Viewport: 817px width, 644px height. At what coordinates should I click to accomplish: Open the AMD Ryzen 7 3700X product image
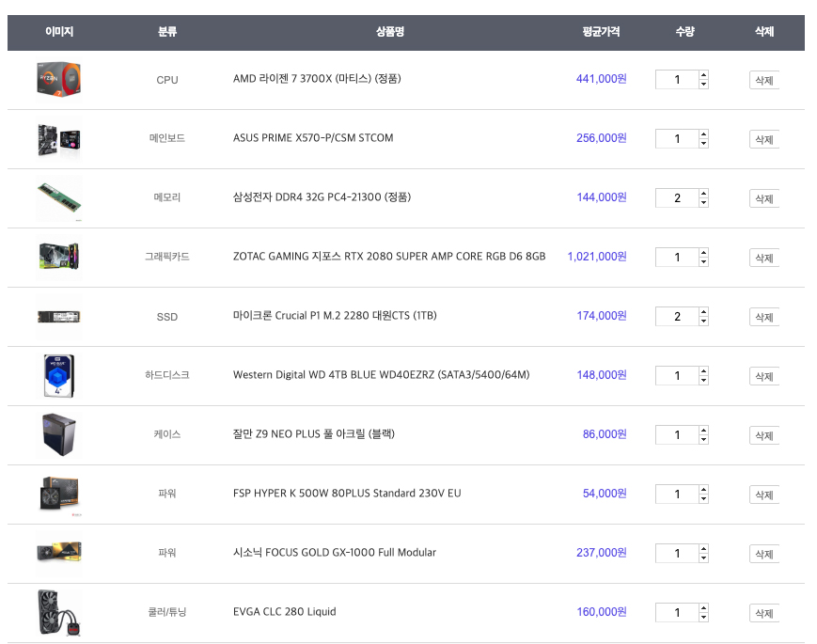(x=59, y=80)
